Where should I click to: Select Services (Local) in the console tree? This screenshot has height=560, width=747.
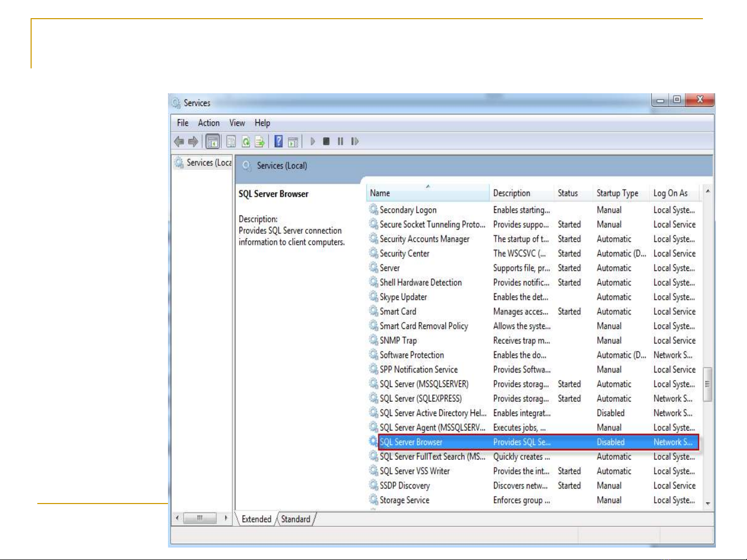[x=208, y=163]
